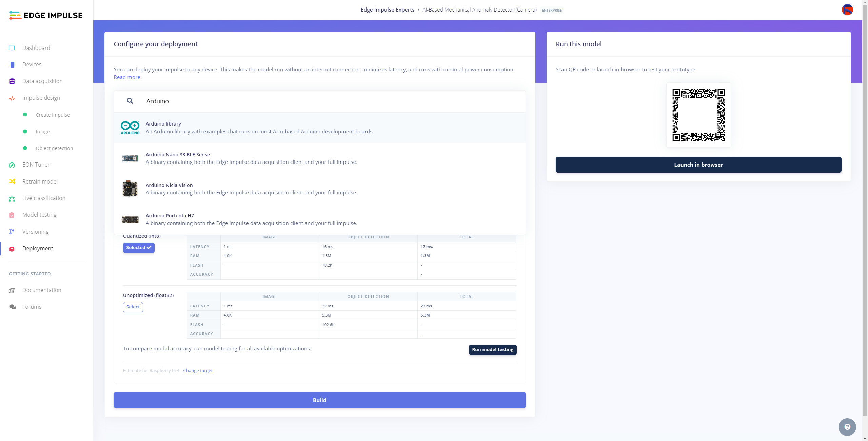This screenshot has width=868, height=441.
Task: Toggle the Selected quantized int8 button
Action: (x=139, y=248)
